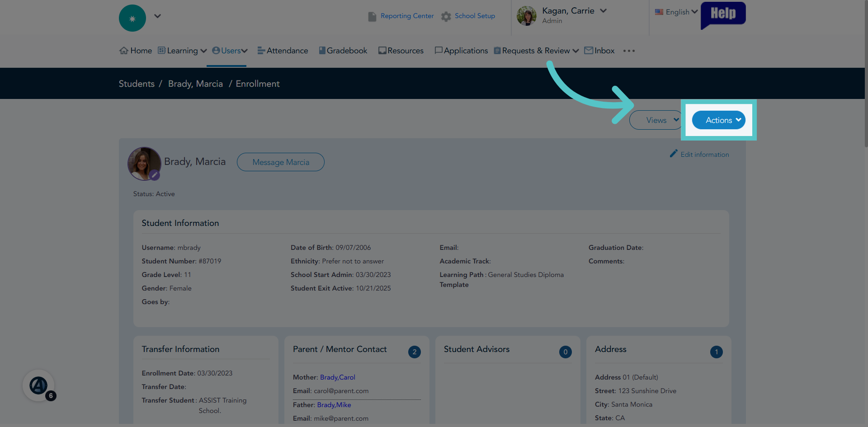Screen dimensions: 868x427
Task: Click the 123 Sunshine Drive street text
Action: [x=647, y=391]
